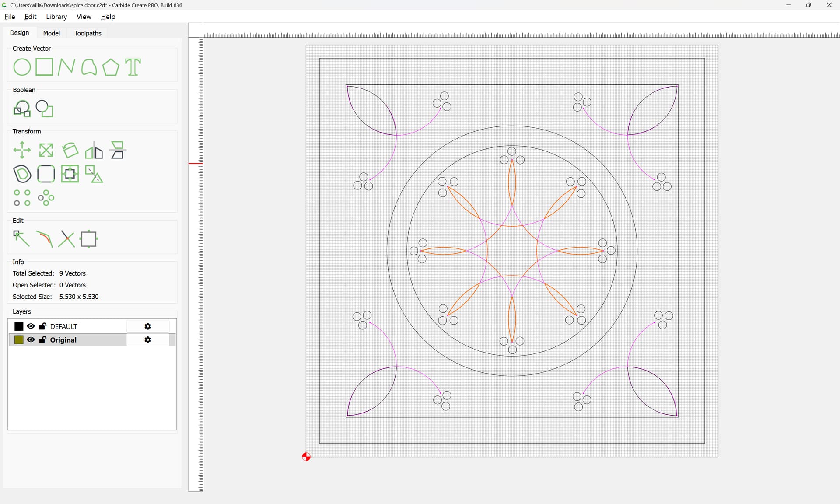The height and width of the screenshot is (504, 840).
Task: Activate the Move transform tool
Action: [22, 150]
